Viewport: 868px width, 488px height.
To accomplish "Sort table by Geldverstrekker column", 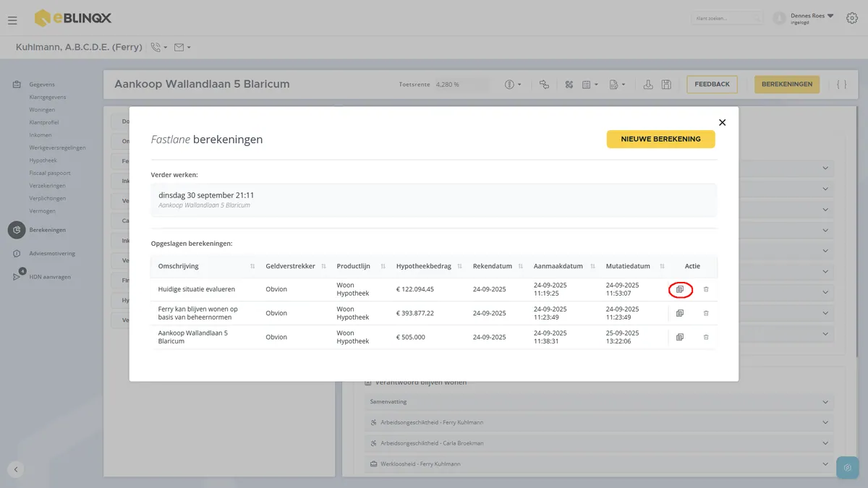I will (323, 267).
